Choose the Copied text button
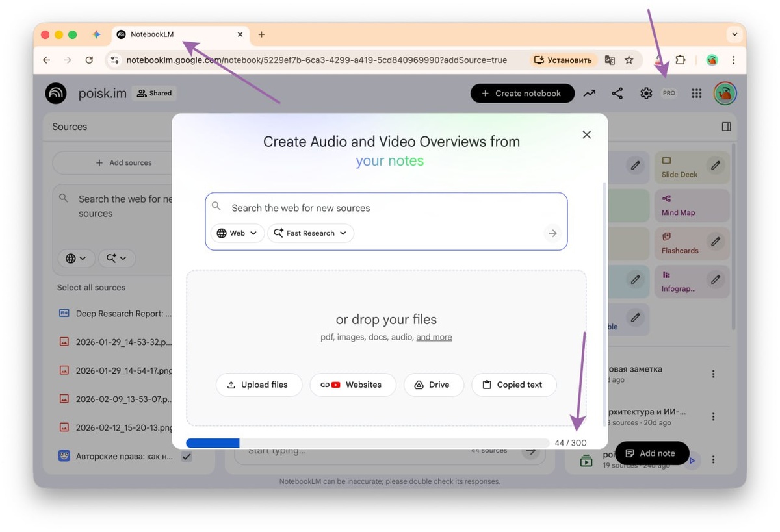 513,385
